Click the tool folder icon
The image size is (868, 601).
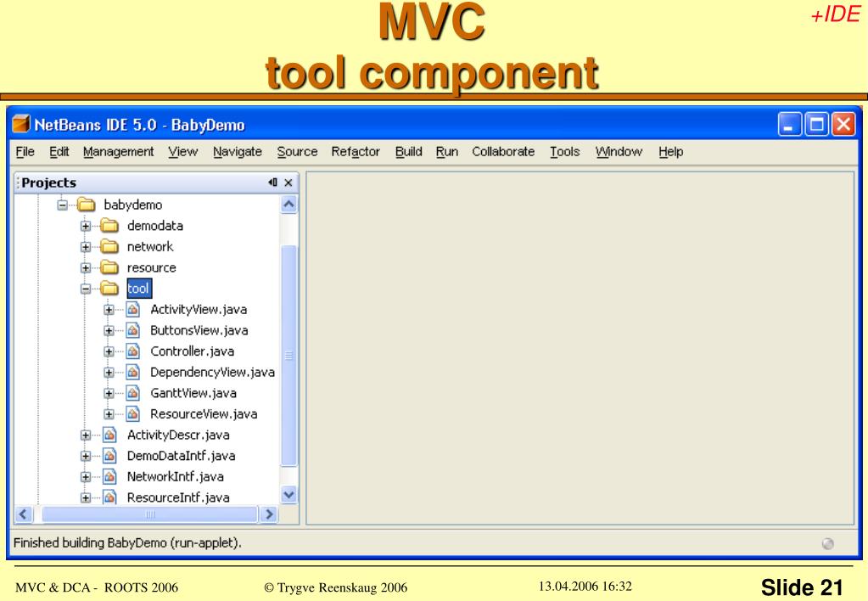tap(109, 288)
